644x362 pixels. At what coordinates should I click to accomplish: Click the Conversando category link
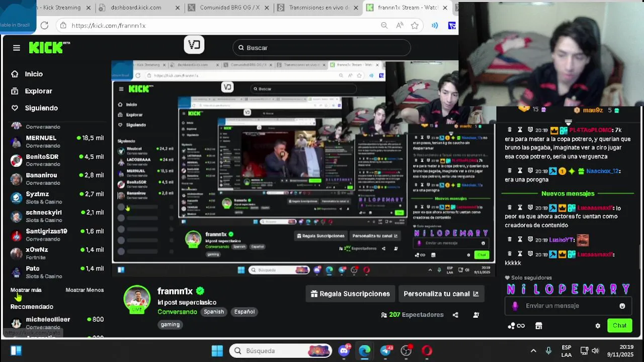(177, 312)
